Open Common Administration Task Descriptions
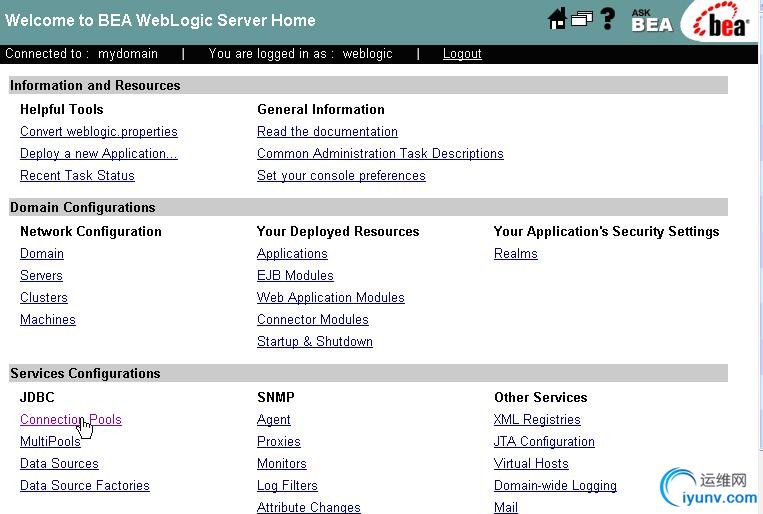This screenshot has height=514, width=763. pos(380,153)
